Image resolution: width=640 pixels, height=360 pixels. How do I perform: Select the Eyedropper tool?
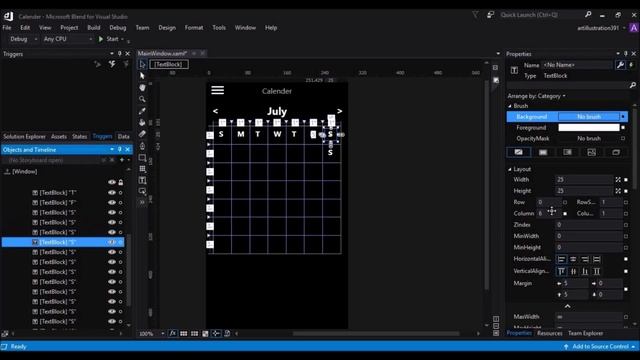pos(142,111)
